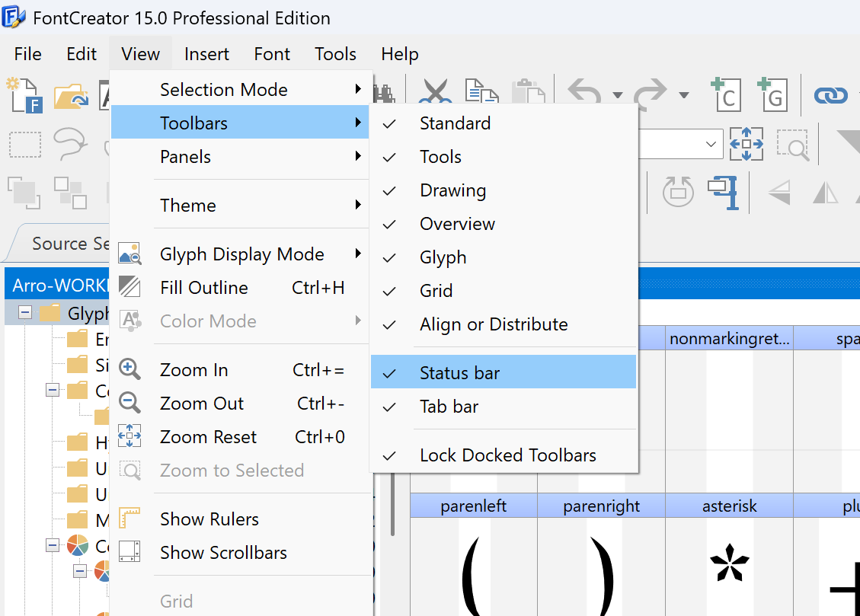Image resolution: width=860 pixels, height=616 pixels.
Task: Open the Panels submenu
Action: tap(240, 156)
